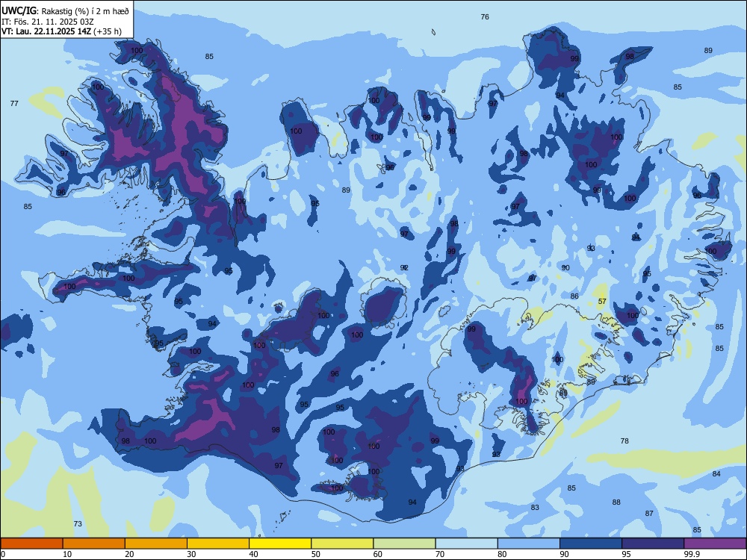Click the humidity value 92 on the map
Image resolution: width=747 pixels, height=560 pixels.
pos(404,267)
